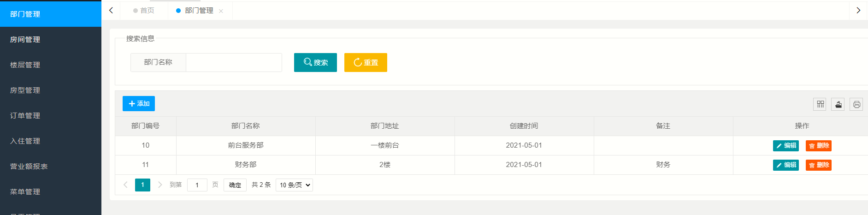868x215 pixels.
Task: Edit the 财务部 row
Action: coord(786,165)
